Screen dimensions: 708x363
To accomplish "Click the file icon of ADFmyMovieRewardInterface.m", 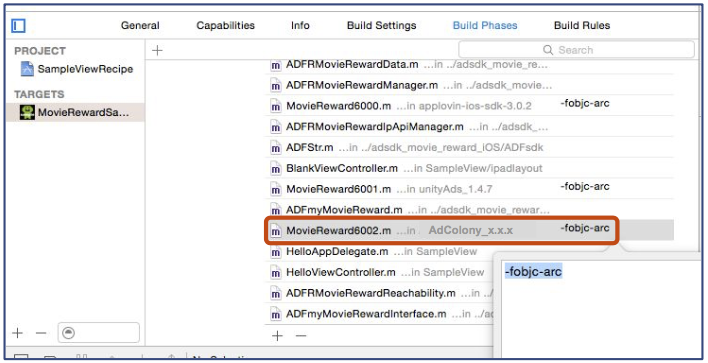I will point(275,314).
